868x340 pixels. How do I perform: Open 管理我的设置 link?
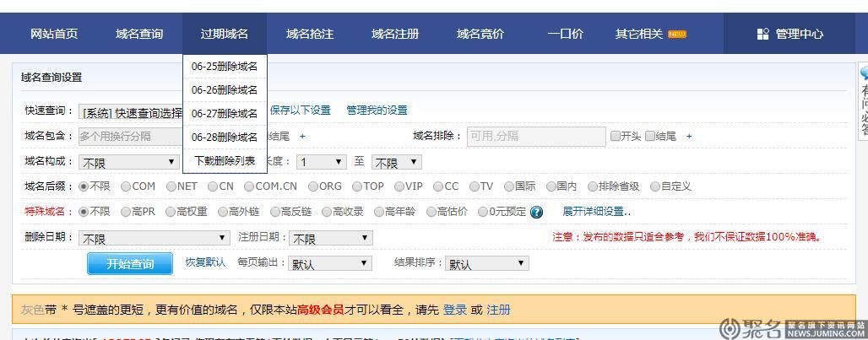[x=377, y=110]
